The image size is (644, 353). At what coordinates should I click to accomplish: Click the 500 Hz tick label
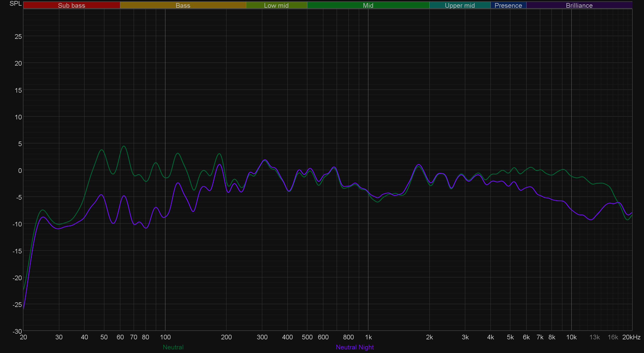(307, 337)
